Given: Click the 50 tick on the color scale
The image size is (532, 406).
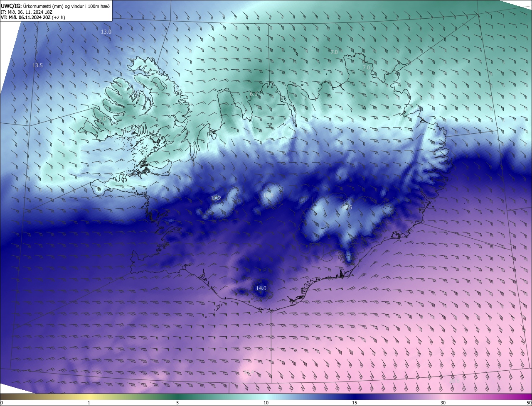Looking at the screenshot, I should [529, 403].
